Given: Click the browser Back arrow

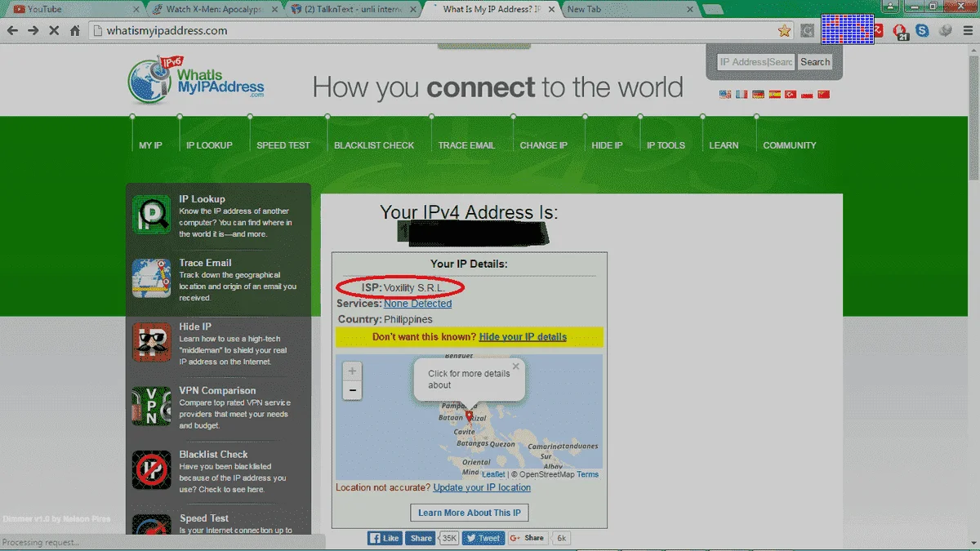Looking at the screenshot, I should [12, 30].
